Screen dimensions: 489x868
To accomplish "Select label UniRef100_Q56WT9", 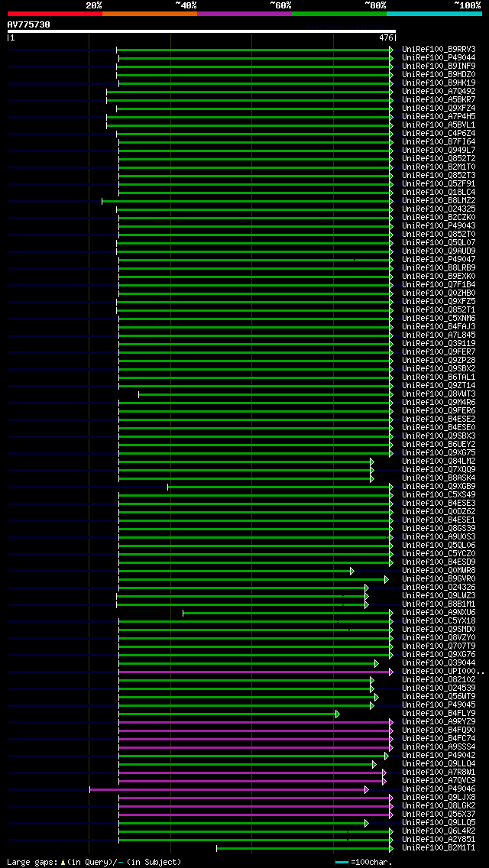I will coord(439,697).
